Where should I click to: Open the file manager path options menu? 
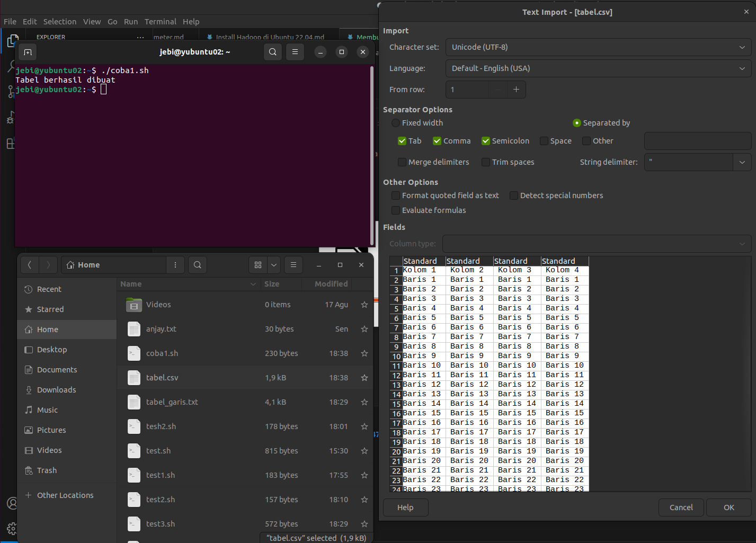pos(175,265)
